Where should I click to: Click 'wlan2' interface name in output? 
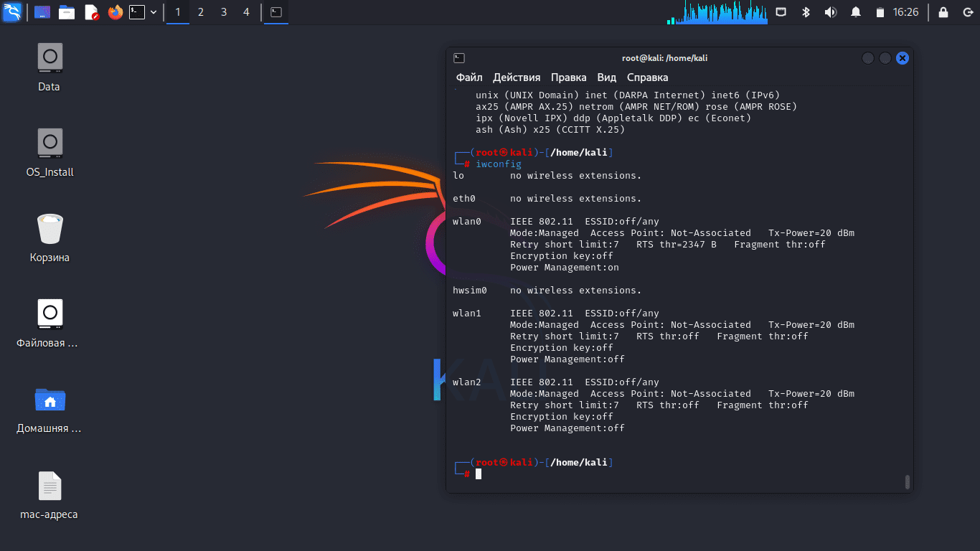pyautogui.click(x=467, y=382)
